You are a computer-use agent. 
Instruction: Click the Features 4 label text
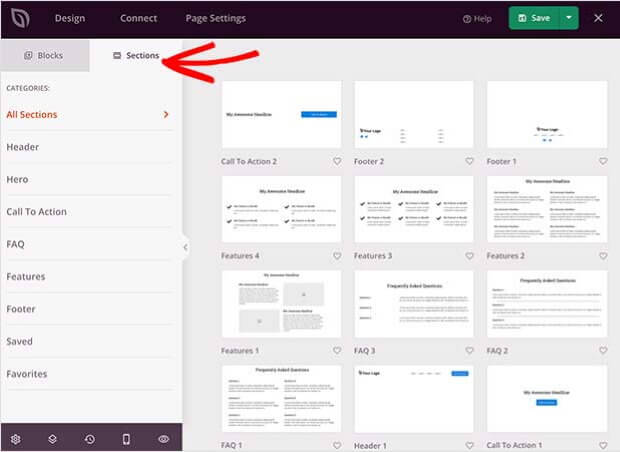pos(240,256)
